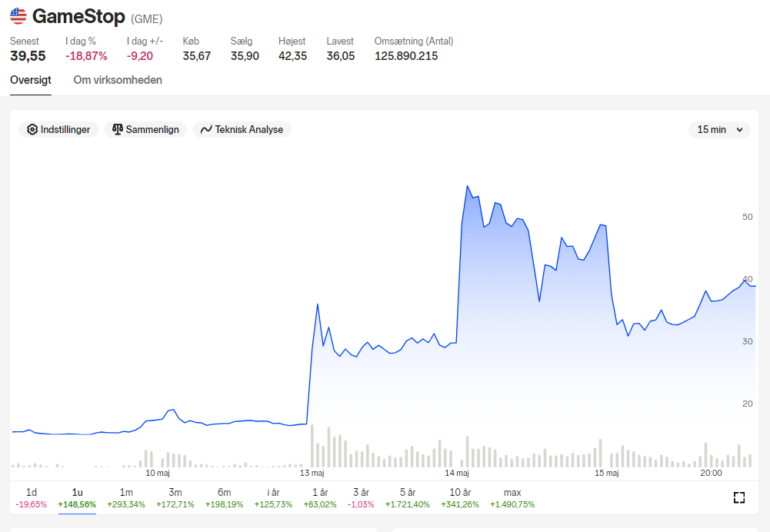Click the 20:00 time axis label
Screen dimensions: 770x532
click(x=711, y=473)
